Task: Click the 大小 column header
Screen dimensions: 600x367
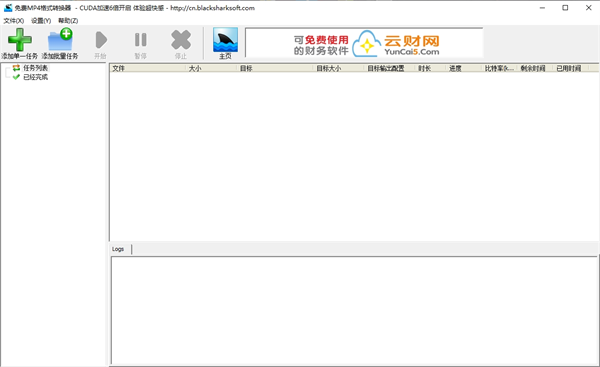Action: tap(212, 69)
